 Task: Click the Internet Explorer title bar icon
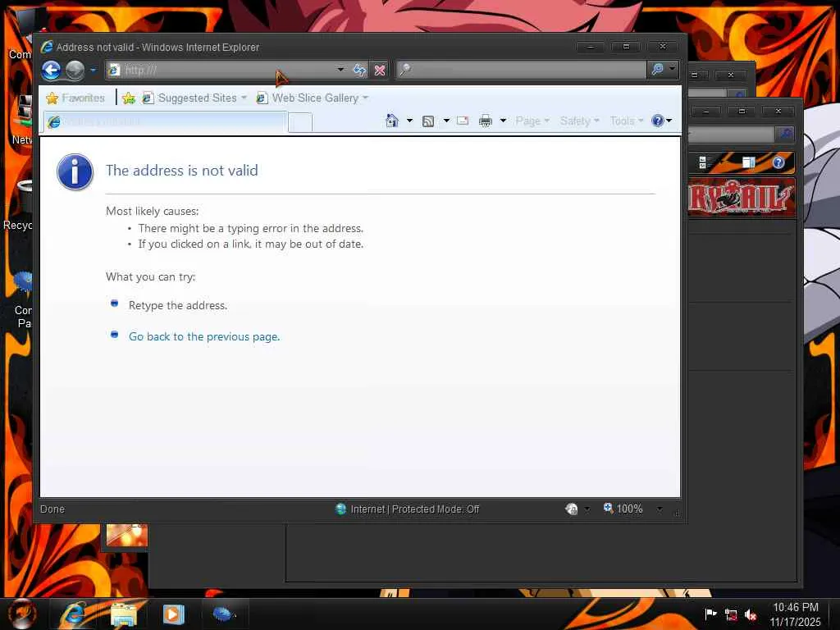pyautogui.click(x=47, y=47)
